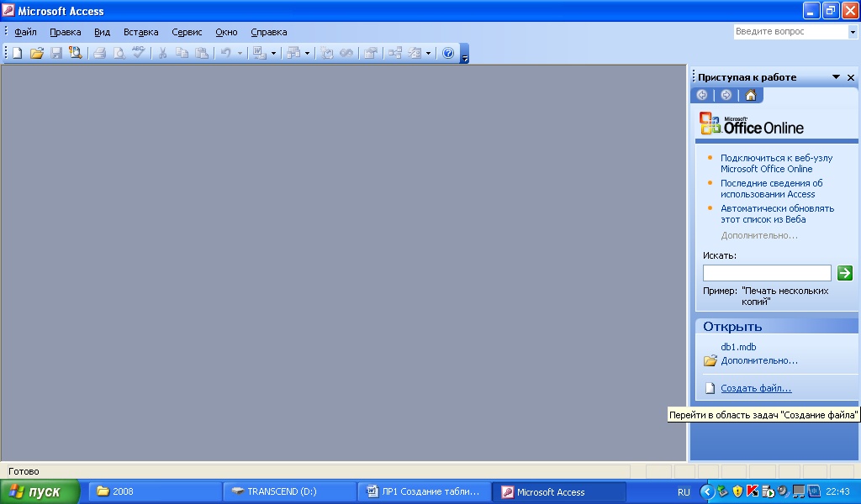The width and height of the screenshot is (861, 504).
Task: Click the Print Preview icon
Action: [x=119, y=53]
